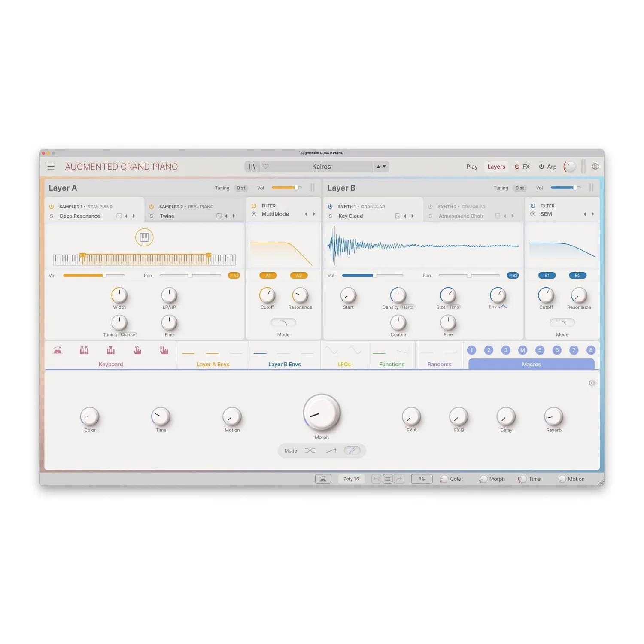Select the M macro slot
Screen dimensions: 644x644
coord(522,350)
